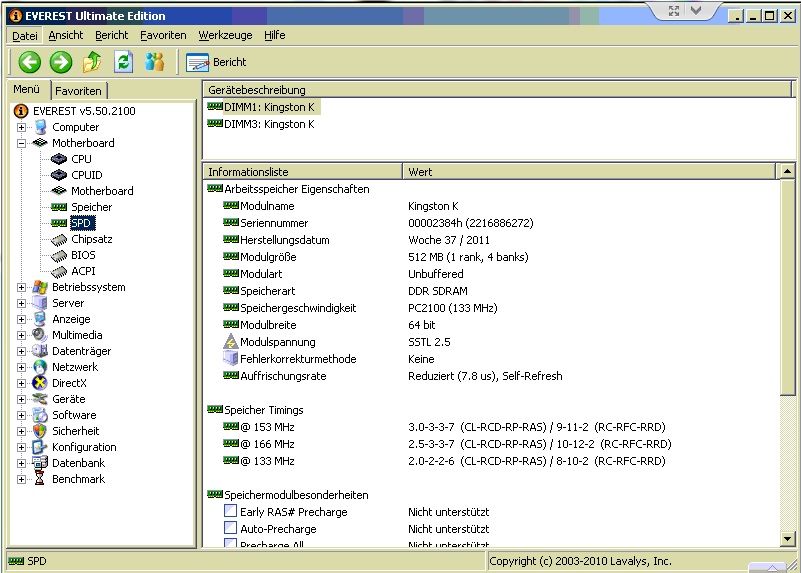Click the vertical scrollbar thumb in info list

[x=787, y=287]
